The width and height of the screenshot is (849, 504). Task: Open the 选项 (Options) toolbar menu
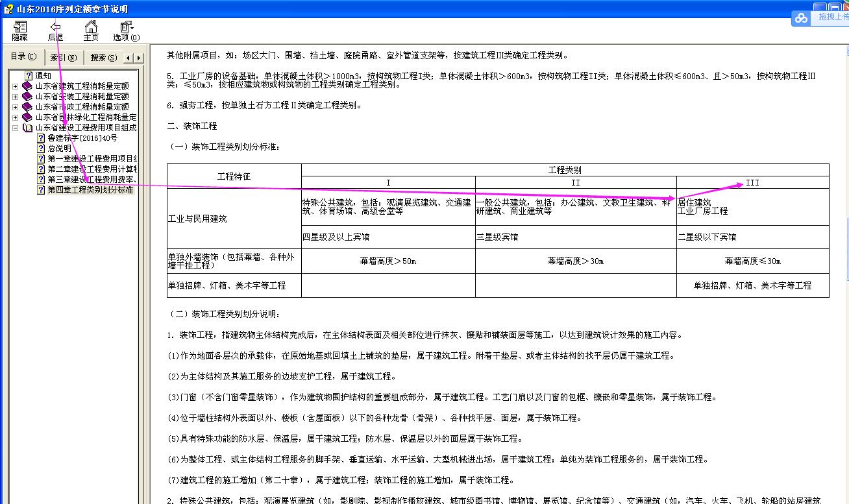pyautogui.click(x=126, y=31)
